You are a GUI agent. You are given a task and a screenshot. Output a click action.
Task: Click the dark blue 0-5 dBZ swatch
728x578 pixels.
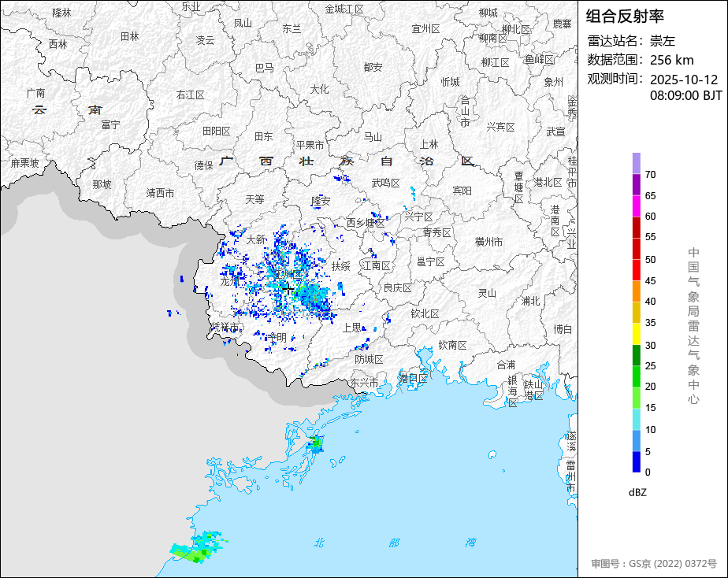636,461
